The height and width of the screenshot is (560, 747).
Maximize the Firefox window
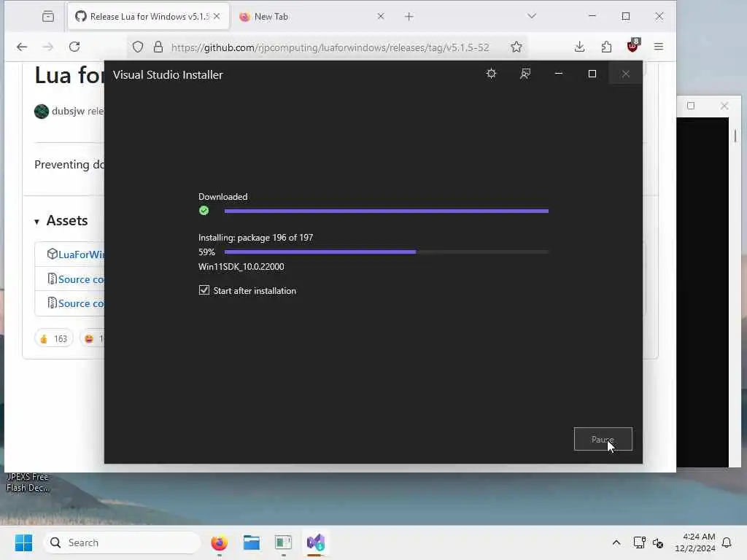[626, 16]
